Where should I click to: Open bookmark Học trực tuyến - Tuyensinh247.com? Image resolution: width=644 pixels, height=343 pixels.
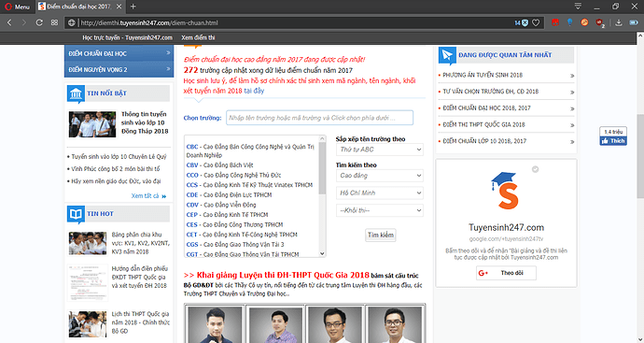[127, 37]
